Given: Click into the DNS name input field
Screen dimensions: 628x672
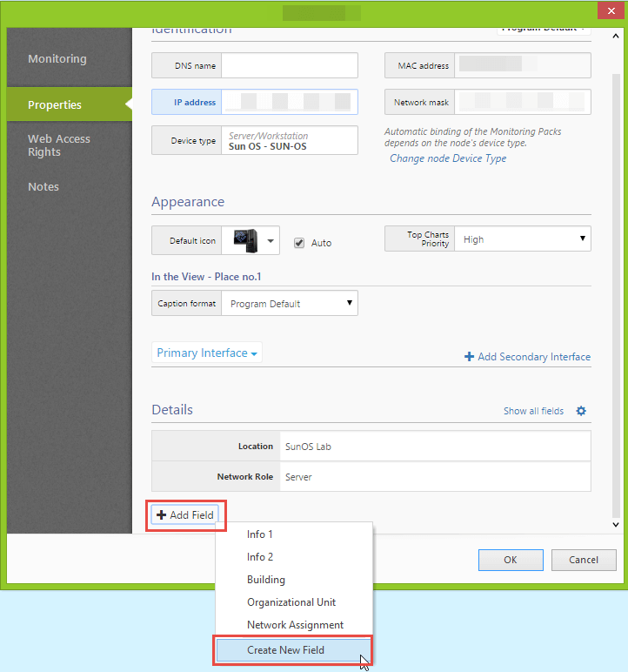Looking at the screenshot, I should (x=289, y=66).
